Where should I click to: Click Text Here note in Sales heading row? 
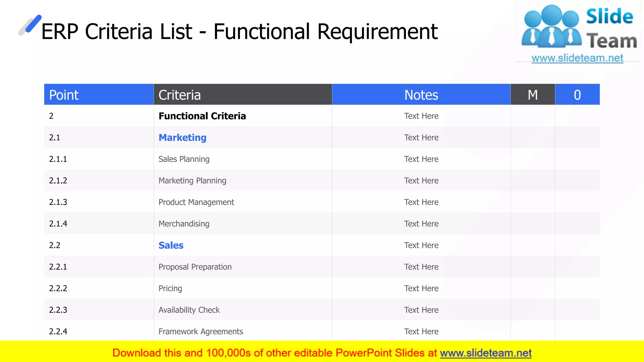click(x=421, y=245)
